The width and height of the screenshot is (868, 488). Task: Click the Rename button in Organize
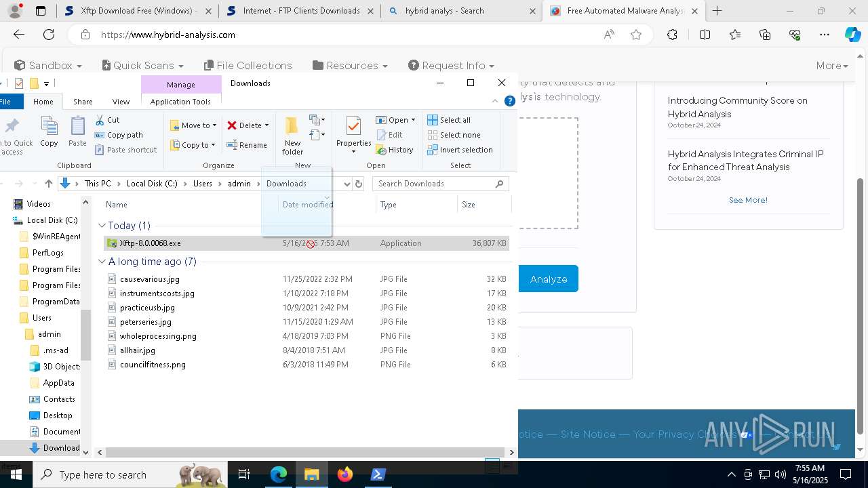coord(247,145)
